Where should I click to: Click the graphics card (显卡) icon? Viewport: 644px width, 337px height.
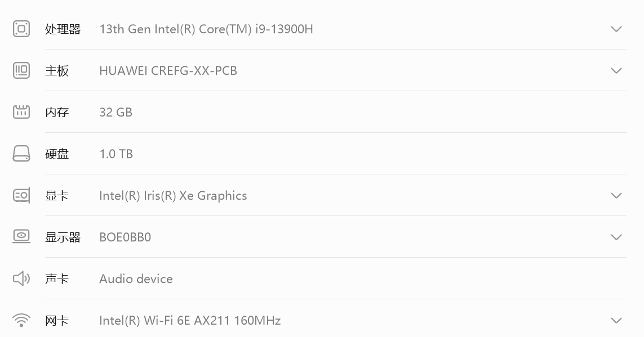[x=21, y=195]
